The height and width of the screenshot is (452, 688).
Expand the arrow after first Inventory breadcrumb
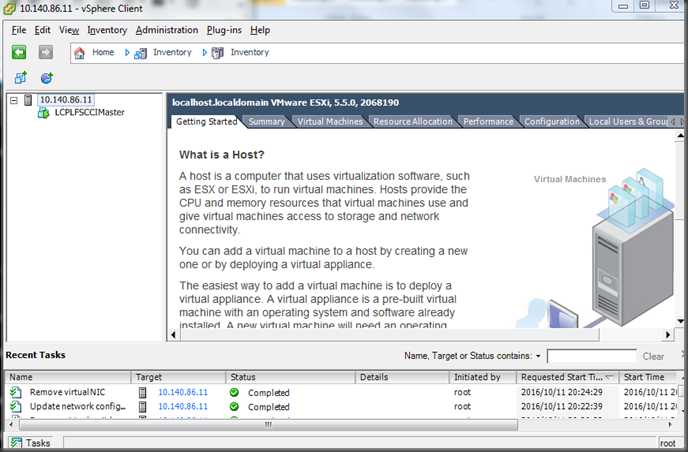point(204,53)
